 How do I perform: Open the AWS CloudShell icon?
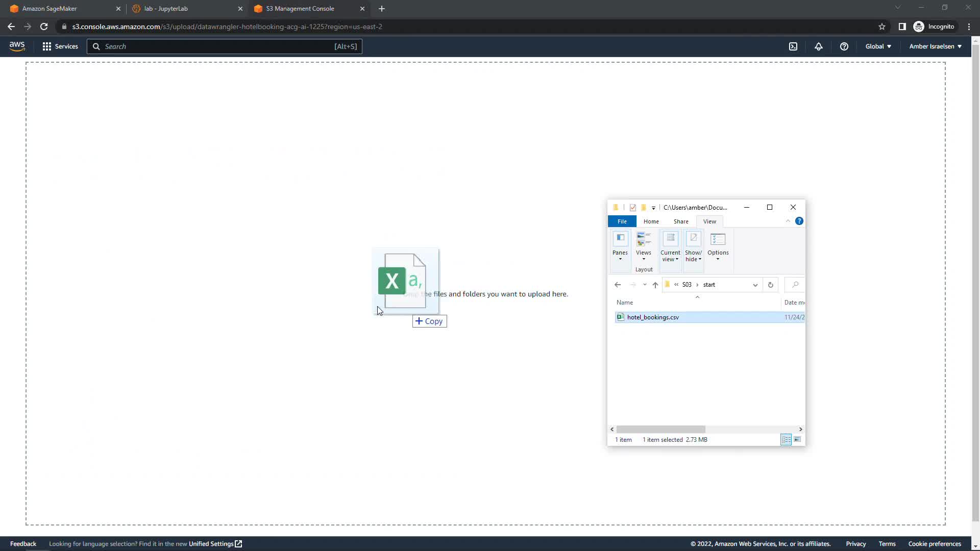tap(793, 46)
